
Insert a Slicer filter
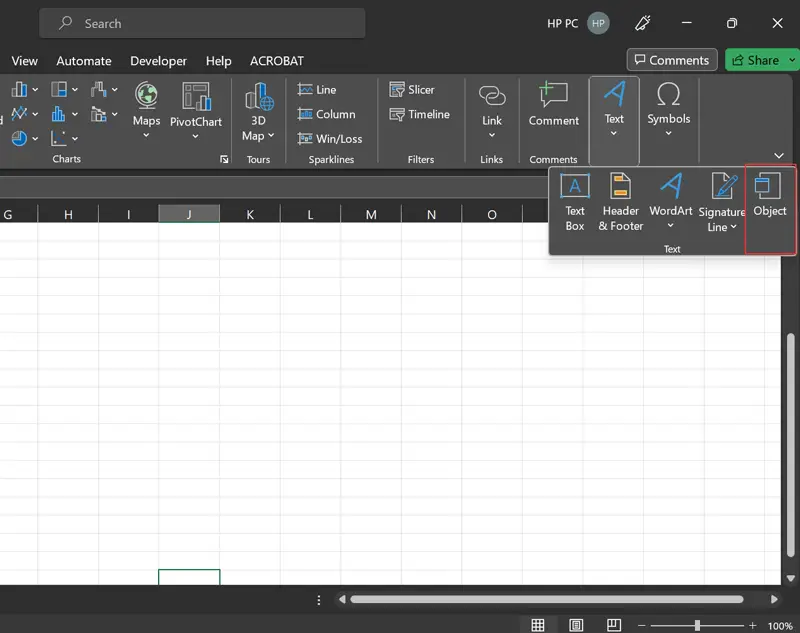point(412,90)
